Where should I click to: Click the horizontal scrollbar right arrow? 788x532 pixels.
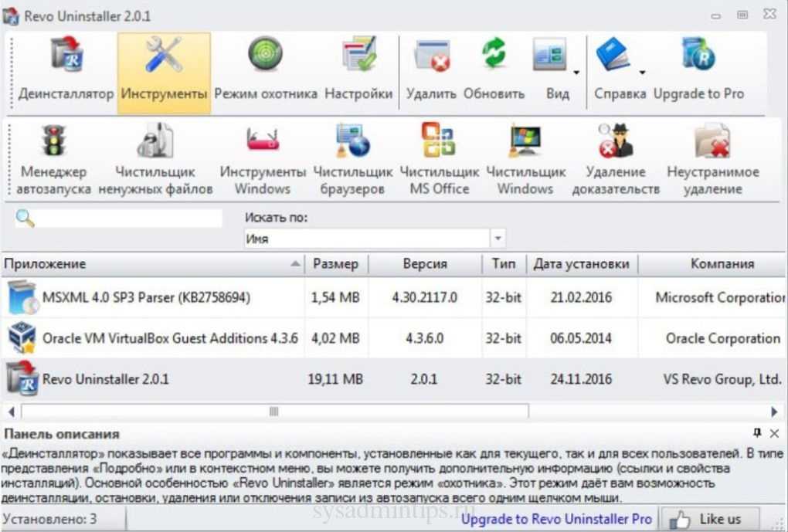(774, 412)
